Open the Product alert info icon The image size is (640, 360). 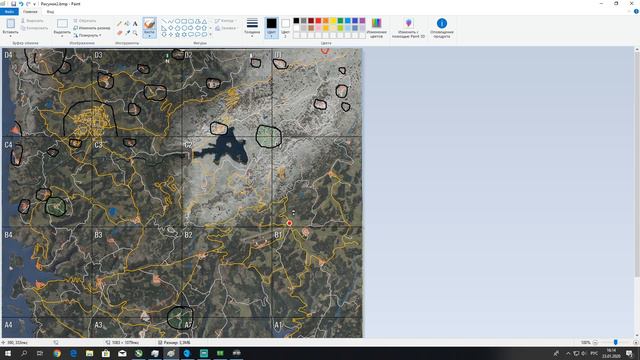pyautogui.click(x=442, y=23)
